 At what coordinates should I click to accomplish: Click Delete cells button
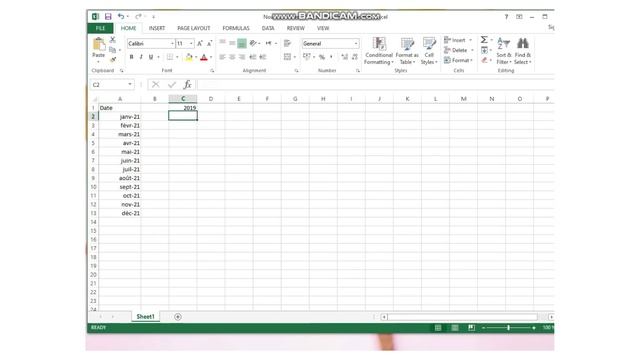(458, 50)
